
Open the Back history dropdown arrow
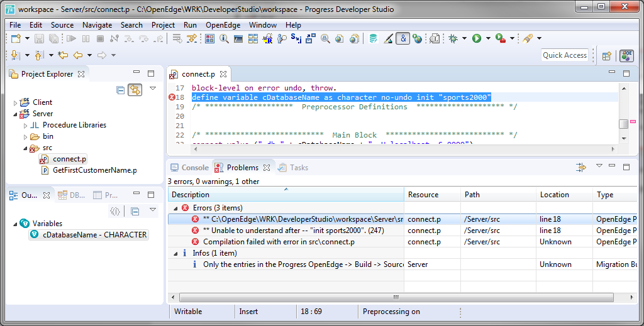[89, 55]
